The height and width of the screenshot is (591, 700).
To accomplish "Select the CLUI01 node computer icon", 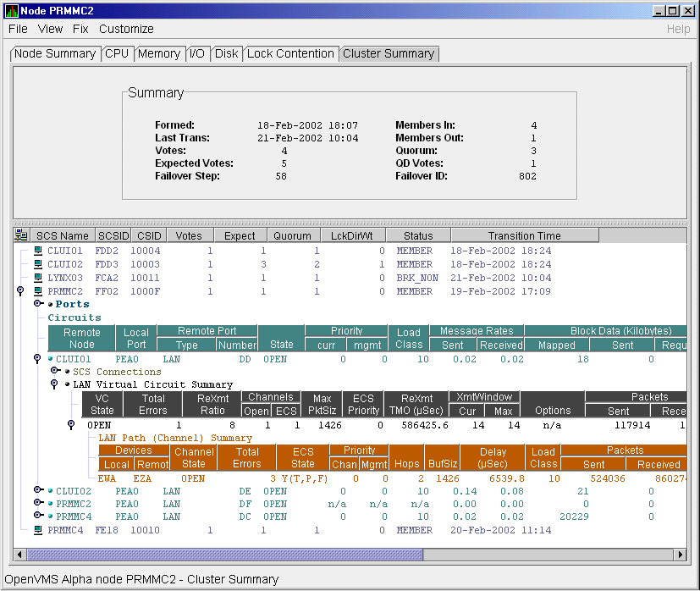I will pos(38,251).
